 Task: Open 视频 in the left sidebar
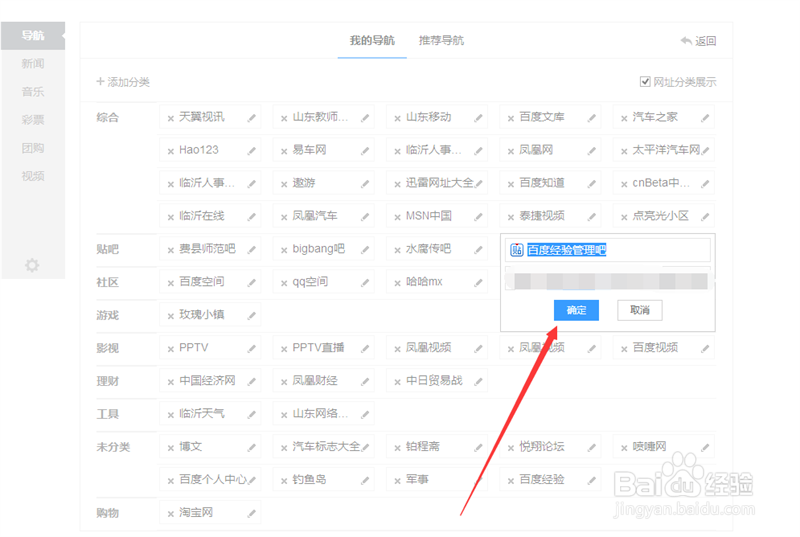pos(33,176)
